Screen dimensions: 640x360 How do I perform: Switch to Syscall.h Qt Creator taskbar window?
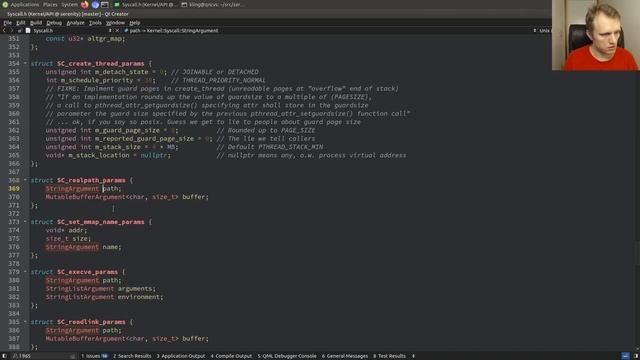[x=145, y=4]
